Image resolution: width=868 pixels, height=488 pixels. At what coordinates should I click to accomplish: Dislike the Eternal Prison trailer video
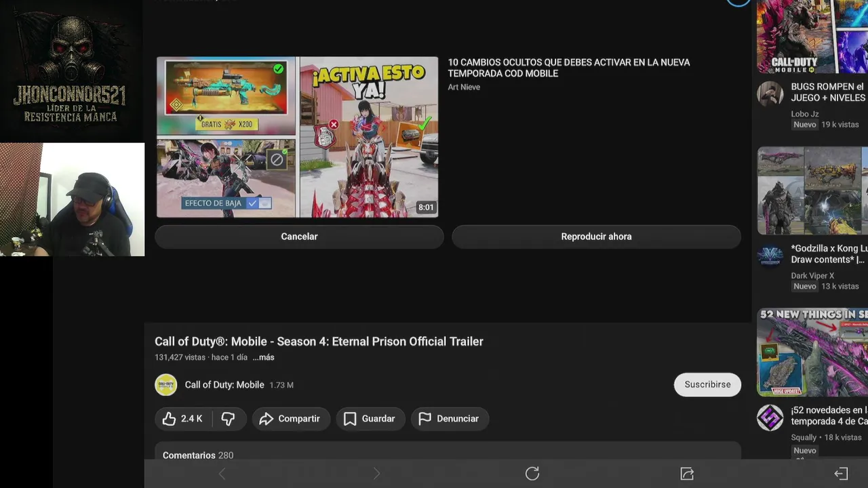click(228, 419)
